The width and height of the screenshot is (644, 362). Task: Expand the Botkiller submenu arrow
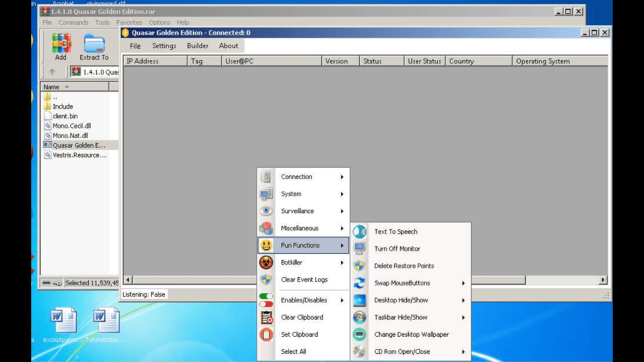341,263
